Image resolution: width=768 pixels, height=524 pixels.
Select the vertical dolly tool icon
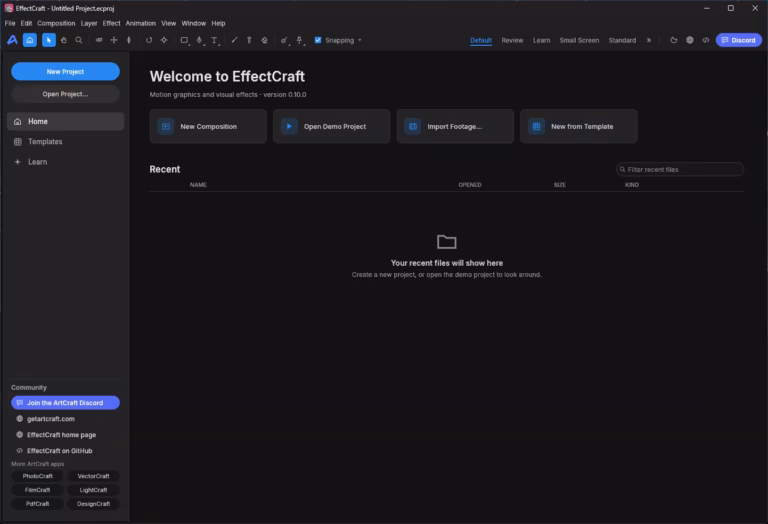[129, 40]
